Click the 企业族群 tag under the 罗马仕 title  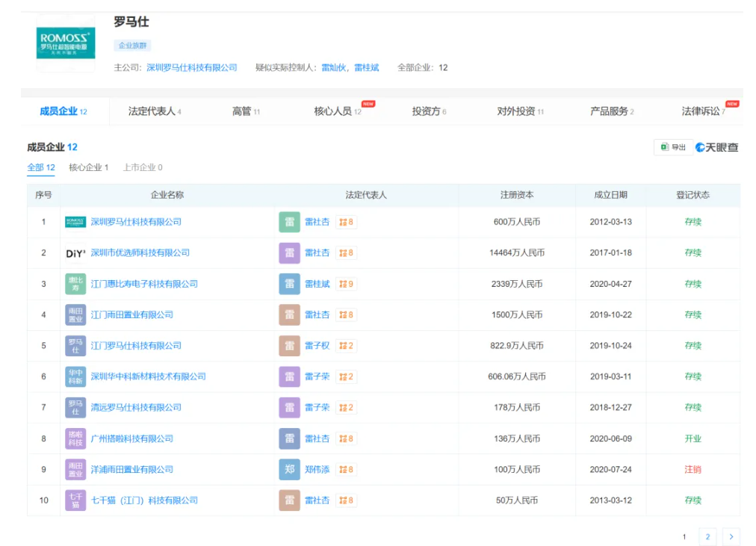132,46
